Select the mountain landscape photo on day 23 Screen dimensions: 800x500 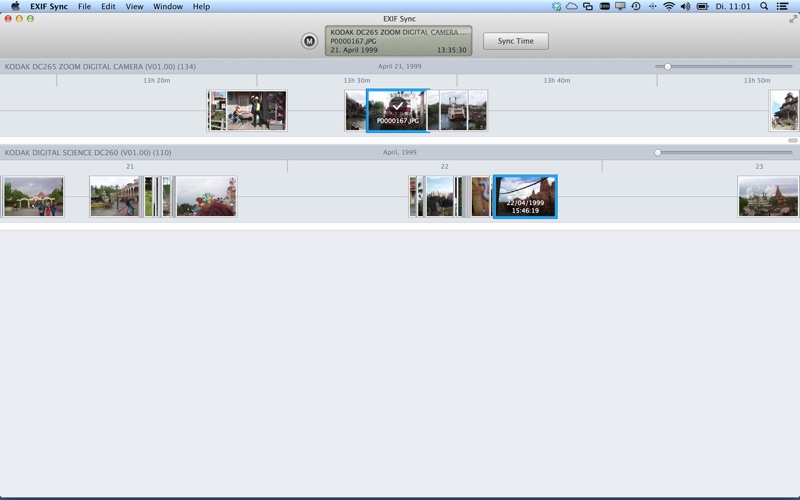768,197
